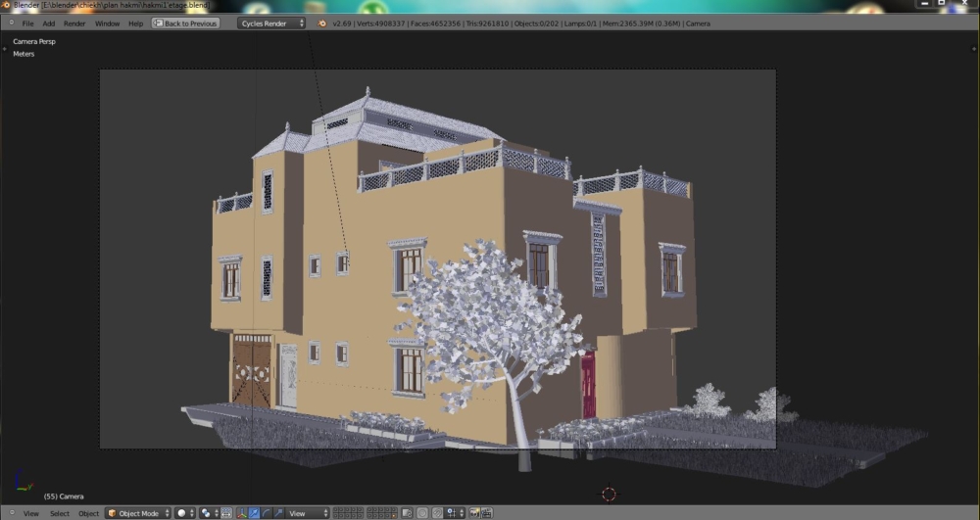Click the XYZ axis indicator in viewport corner
980x520 pixels.
coord(24,481)
